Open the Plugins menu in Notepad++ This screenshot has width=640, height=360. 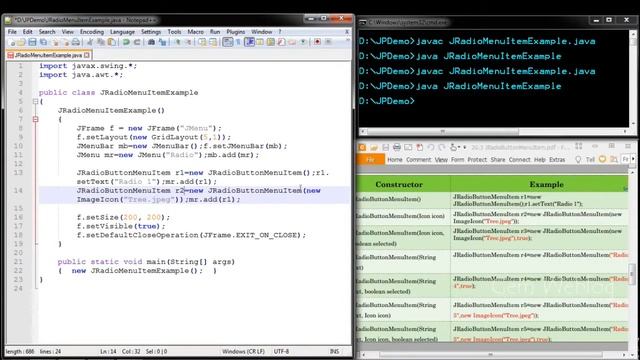236,32
